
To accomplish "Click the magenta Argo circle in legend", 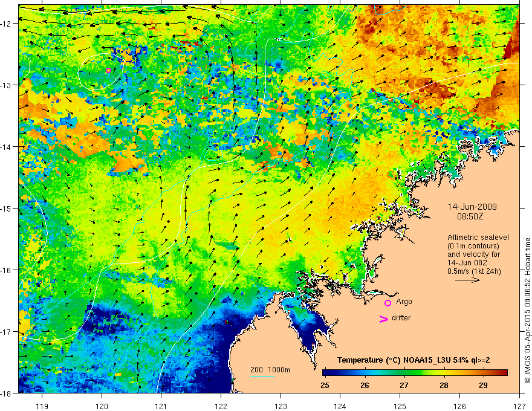I will tap(388, 303).
